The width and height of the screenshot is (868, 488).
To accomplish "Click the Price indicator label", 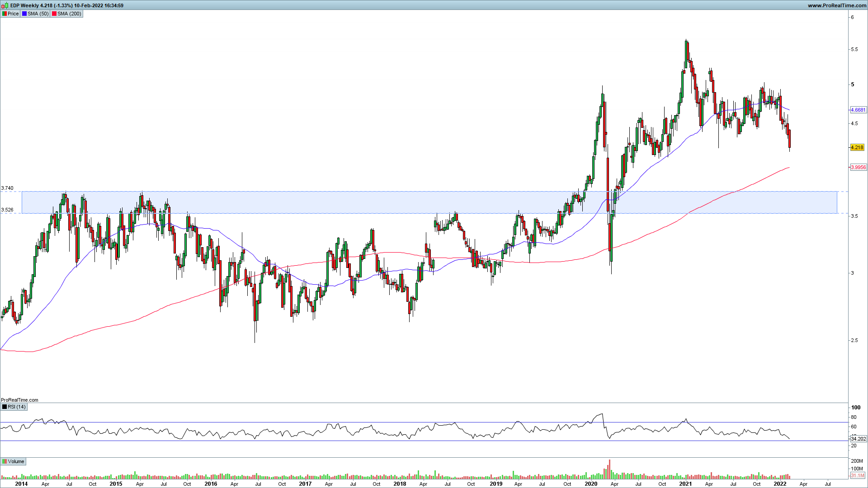I will [13, 14].
